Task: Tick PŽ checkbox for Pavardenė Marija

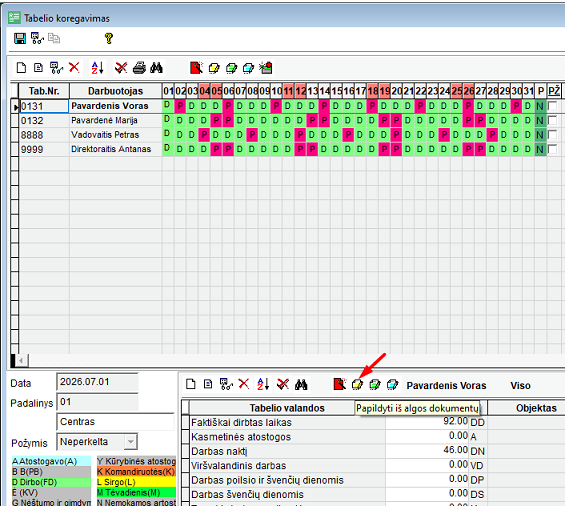Action: coord(552,120)
